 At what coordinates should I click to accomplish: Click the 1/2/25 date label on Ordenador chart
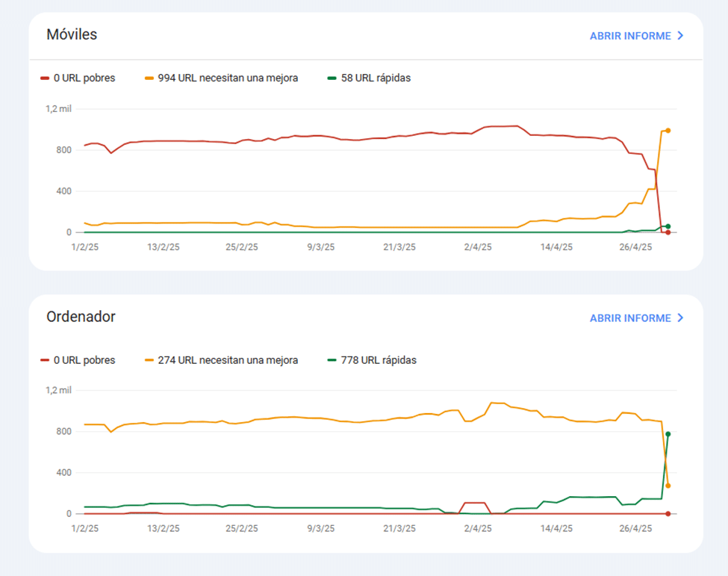85,529
